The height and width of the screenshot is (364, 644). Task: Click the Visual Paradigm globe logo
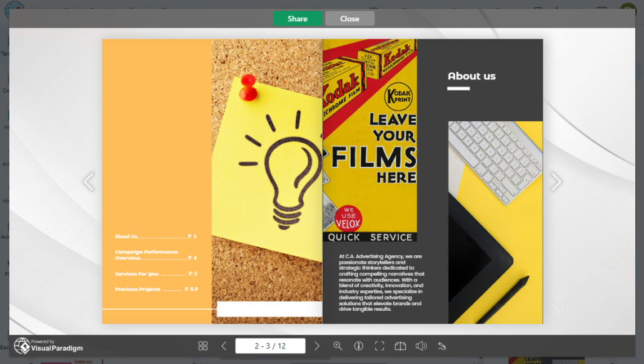(24, 345)
